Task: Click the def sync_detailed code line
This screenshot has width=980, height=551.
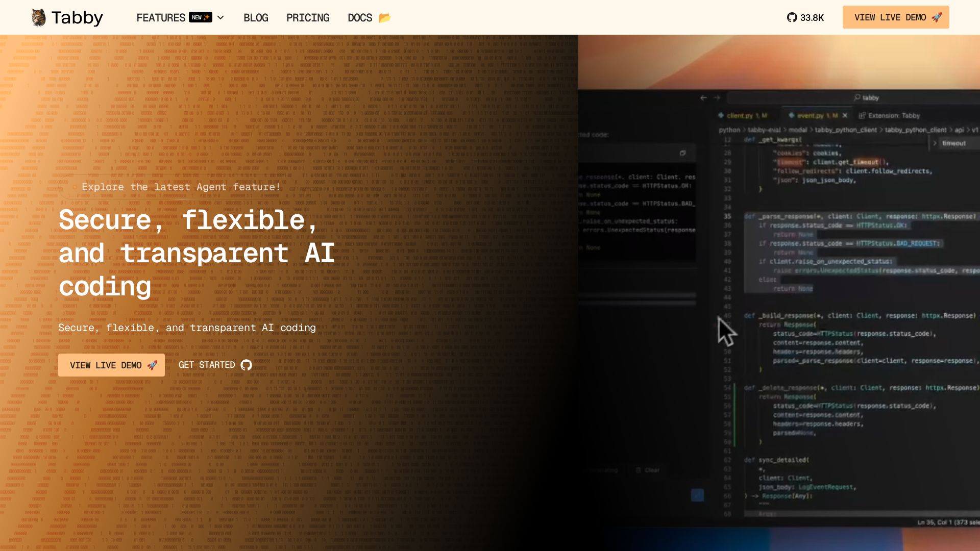Action: click(776, 460)
